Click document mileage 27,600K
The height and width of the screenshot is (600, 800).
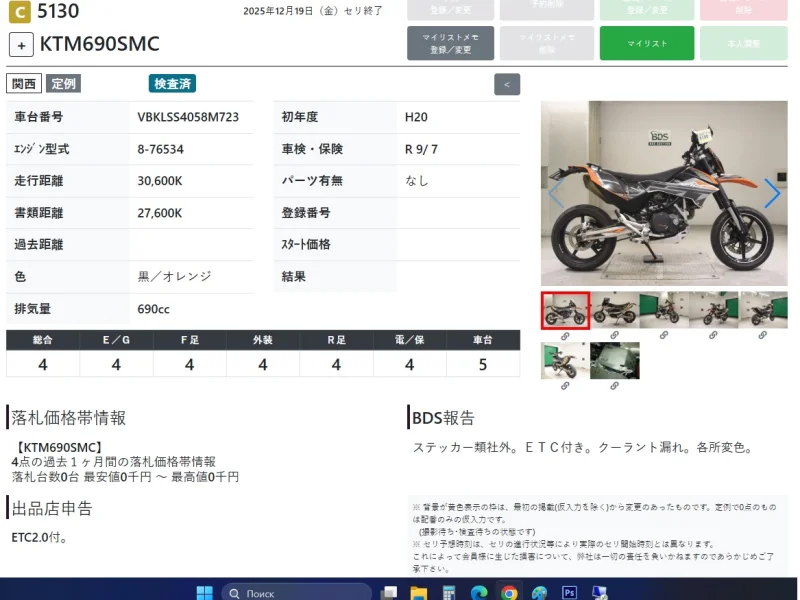click(160, 213)
